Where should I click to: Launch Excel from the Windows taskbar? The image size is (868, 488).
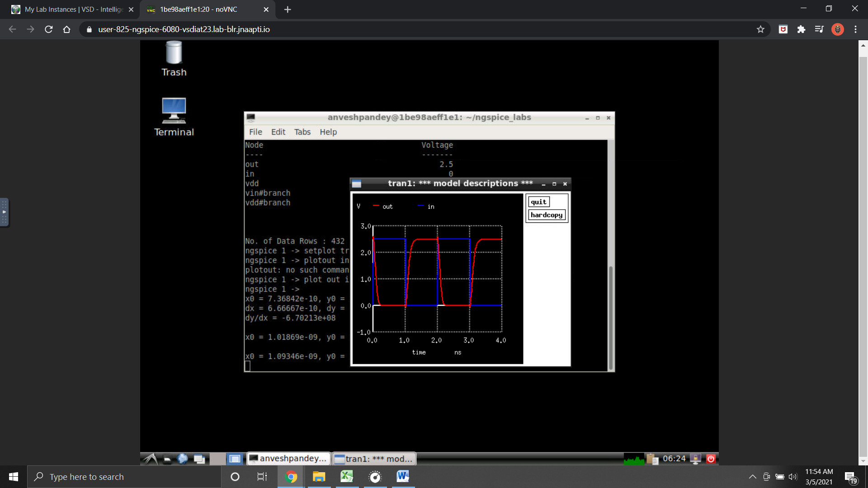coord(346,476)
